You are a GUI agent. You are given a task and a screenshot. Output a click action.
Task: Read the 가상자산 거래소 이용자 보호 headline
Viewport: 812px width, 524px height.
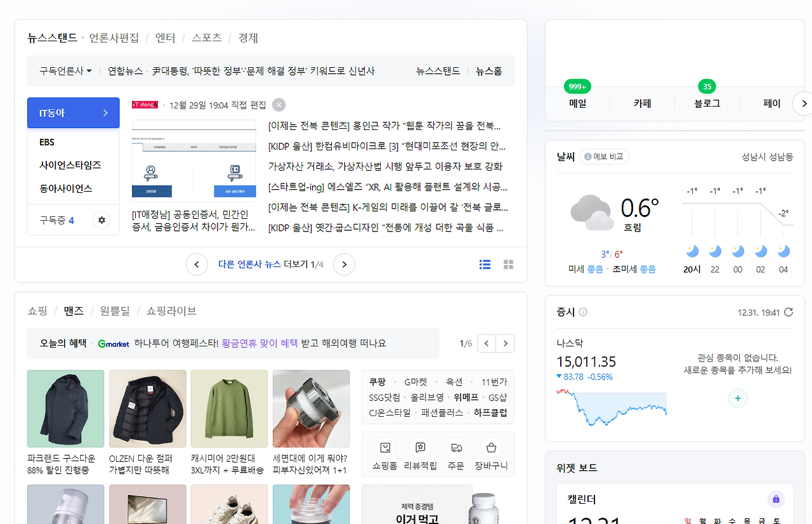385,166
